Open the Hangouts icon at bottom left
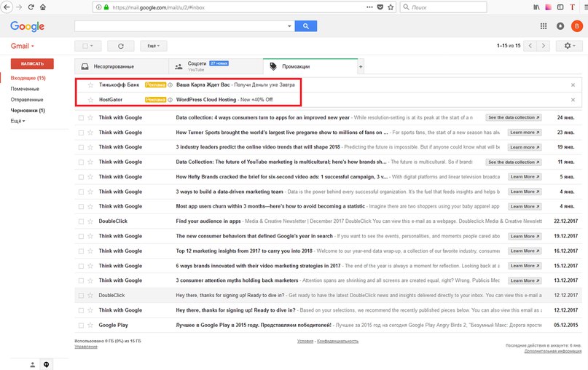 pos(46,364)
